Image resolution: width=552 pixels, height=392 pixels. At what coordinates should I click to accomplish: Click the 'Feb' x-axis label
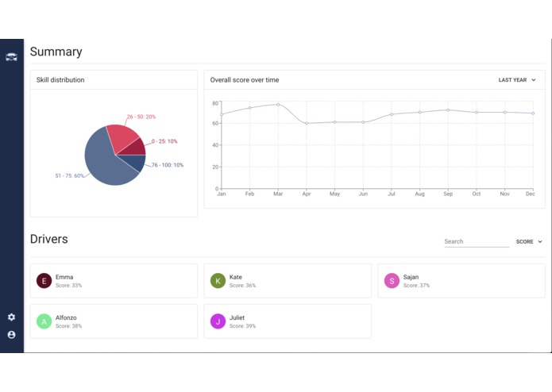coord(249,194)
